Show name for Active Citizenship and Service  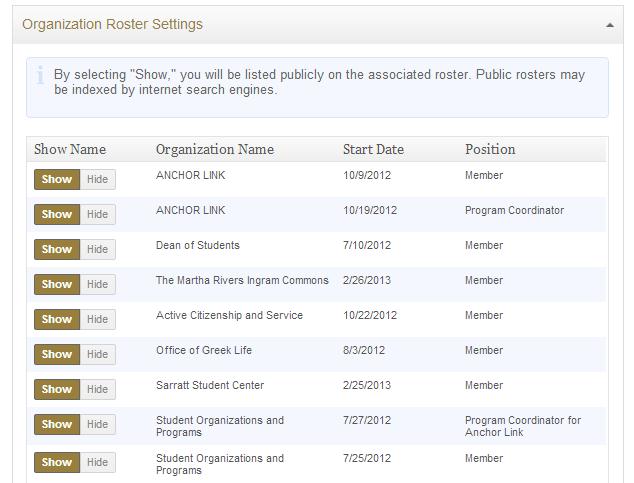(x=57, y=319)
